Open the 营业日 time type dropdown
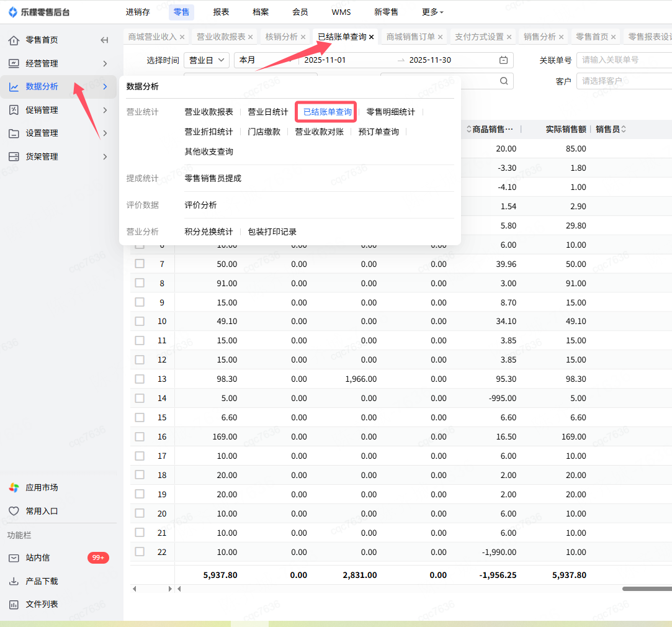This screenshot has height=627, width=672. [207, 60]
